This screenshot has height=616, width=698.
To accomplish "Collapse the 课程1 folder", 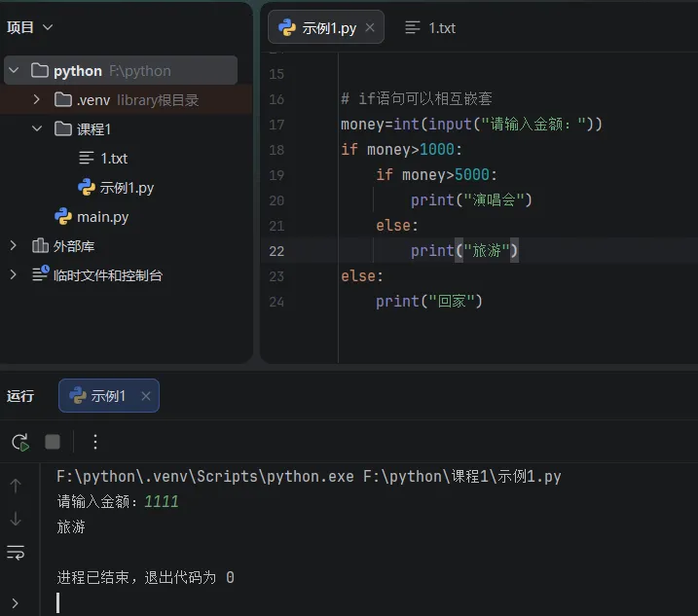I will [x=37, y=129].
